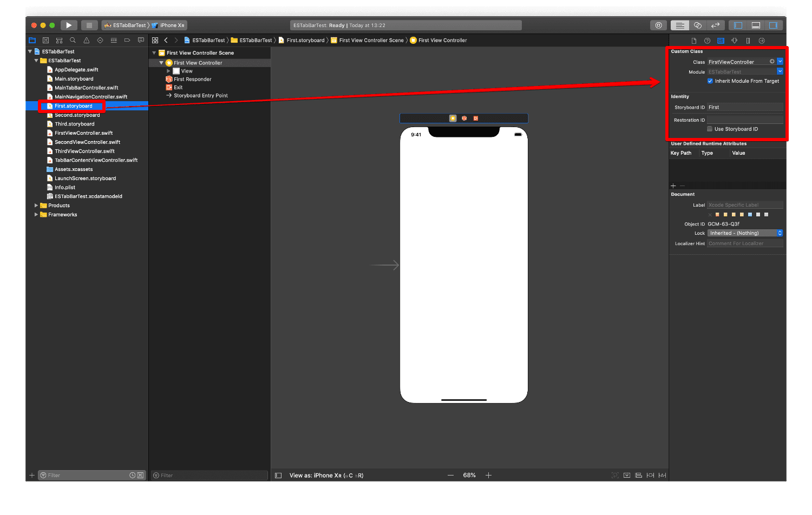
Task: Show the Quick Help inspector
Action: pyautogui.click(x=707, y=41)
